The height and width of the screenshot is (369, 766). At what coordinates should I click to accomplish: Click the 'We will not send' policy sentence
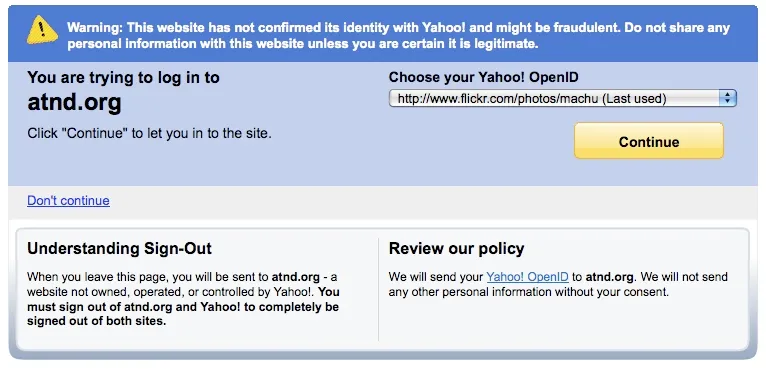[558, 284]
